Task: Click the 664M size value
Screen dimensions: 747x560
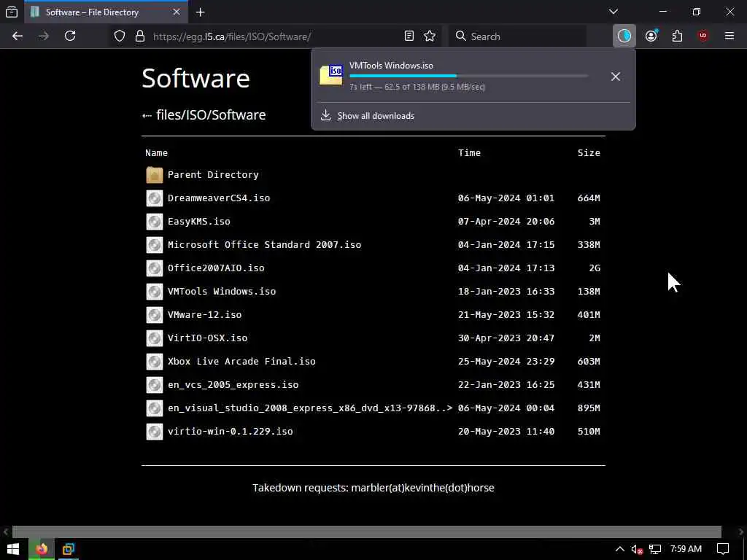Action: click(589, 198)
